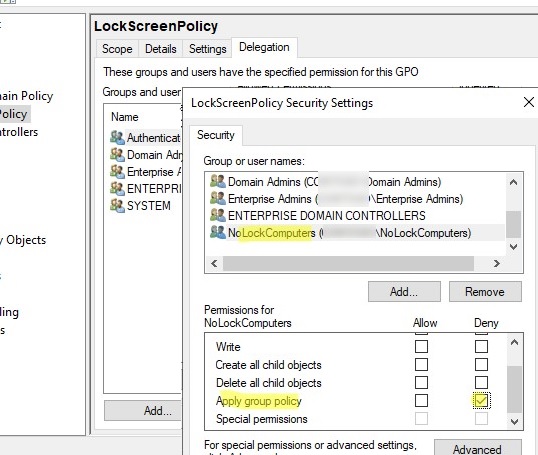The image size is (538, 455).
Task: Click the Name column header in the Delegation list
Action: (125, 117)
